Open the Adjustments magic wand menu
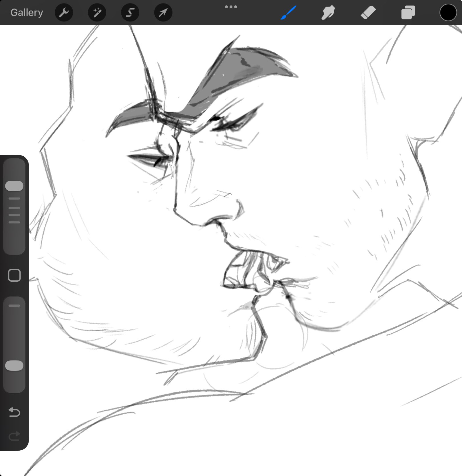This screenshot has width=462, height=476. (97, 13)
